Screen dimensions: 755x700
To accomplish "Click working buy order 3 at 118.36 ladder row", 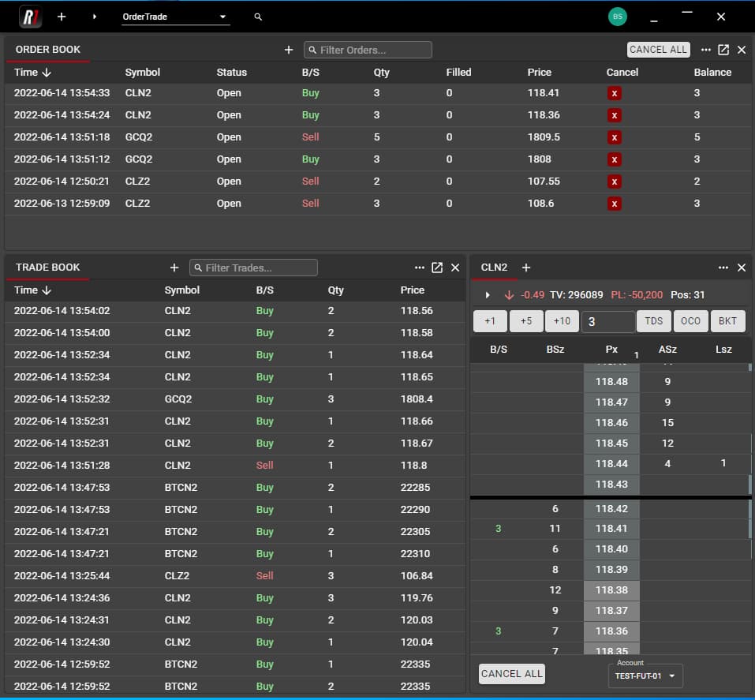I will 499,631.
